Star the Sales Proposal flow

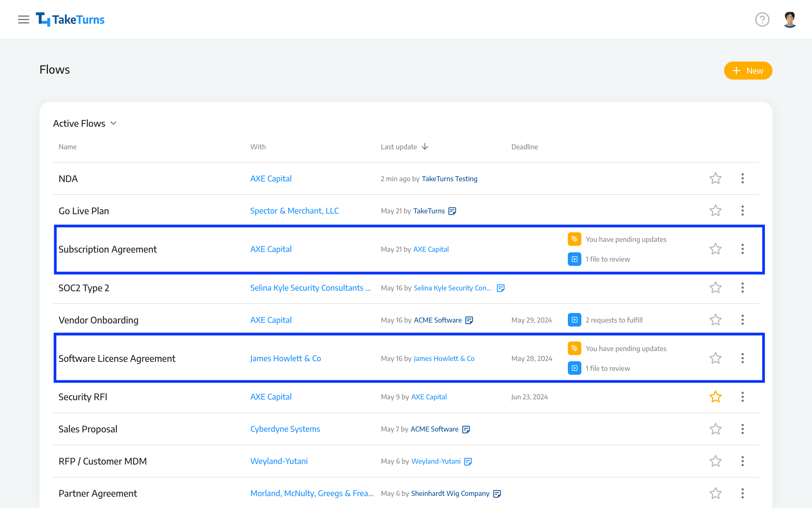tap(715, 429)
